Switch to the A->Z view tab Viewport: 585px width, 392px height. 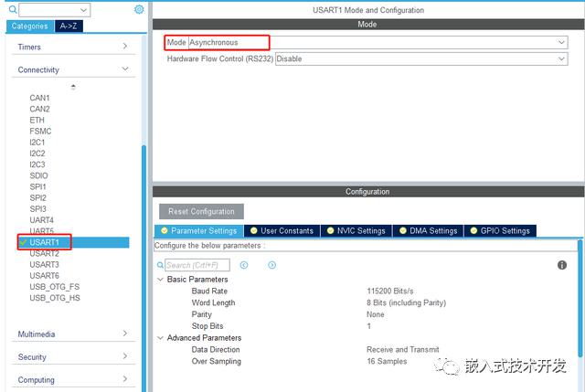(69, 26)
